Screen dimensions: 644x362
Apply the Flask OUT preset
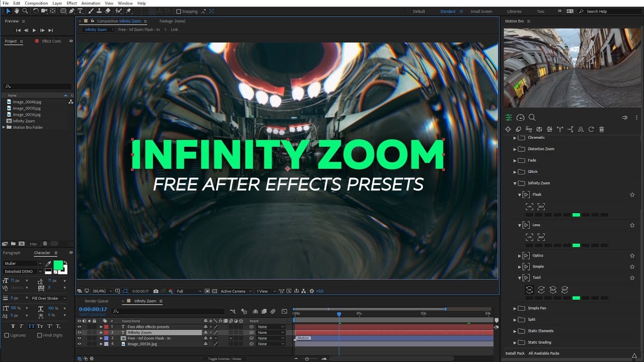click(x=541, y=207)
